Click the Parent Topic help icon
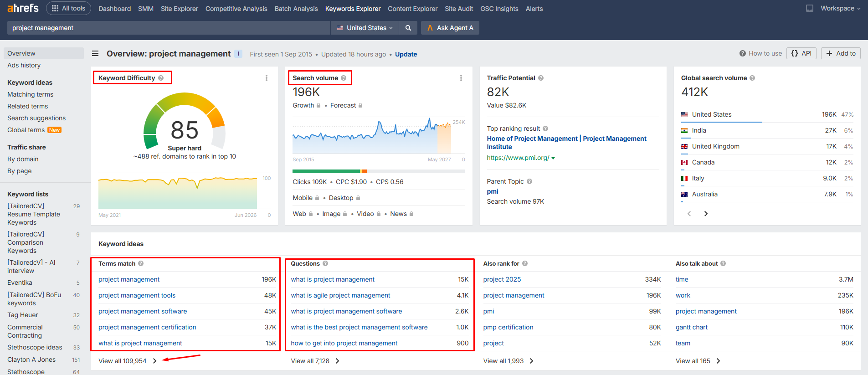This screenshot has width=868, height=375. click(529, 181)
